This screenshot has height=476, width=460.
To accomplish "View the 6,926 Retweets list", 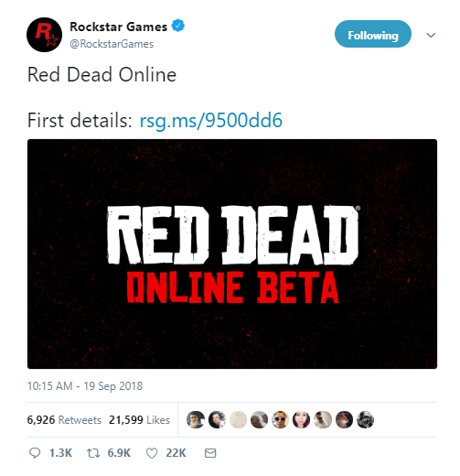I will pos(64,420).
